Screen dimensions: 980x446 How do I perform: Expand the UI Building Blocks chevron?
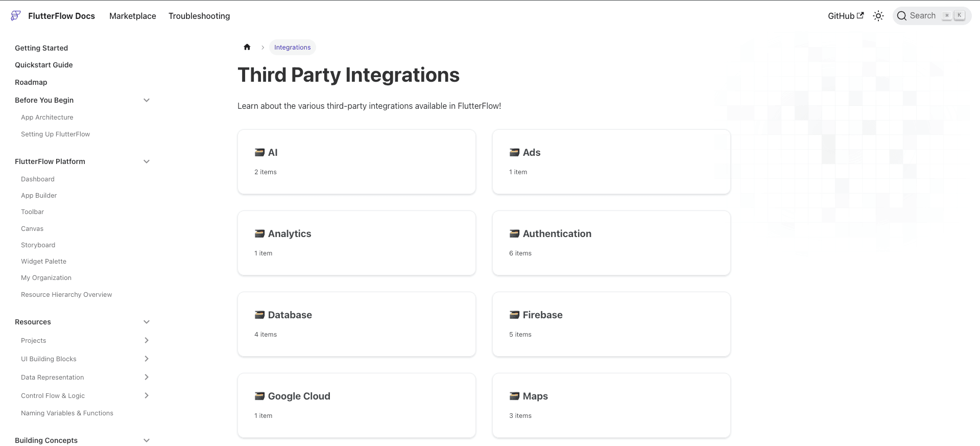147,359
